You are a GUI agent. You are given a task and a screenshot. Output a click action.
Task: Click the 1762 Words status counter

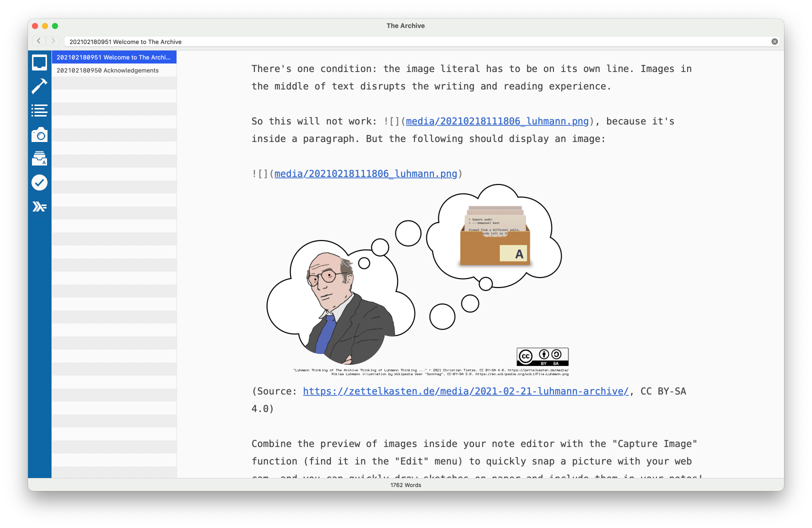(x=405, y=485)
